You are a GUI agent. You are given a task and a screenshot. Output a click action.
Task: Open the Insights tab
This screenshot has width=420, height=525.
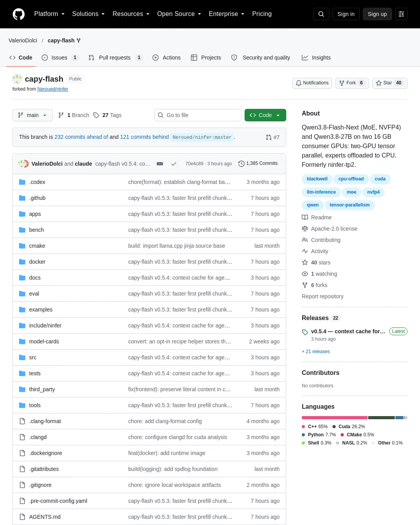point(316,58)
